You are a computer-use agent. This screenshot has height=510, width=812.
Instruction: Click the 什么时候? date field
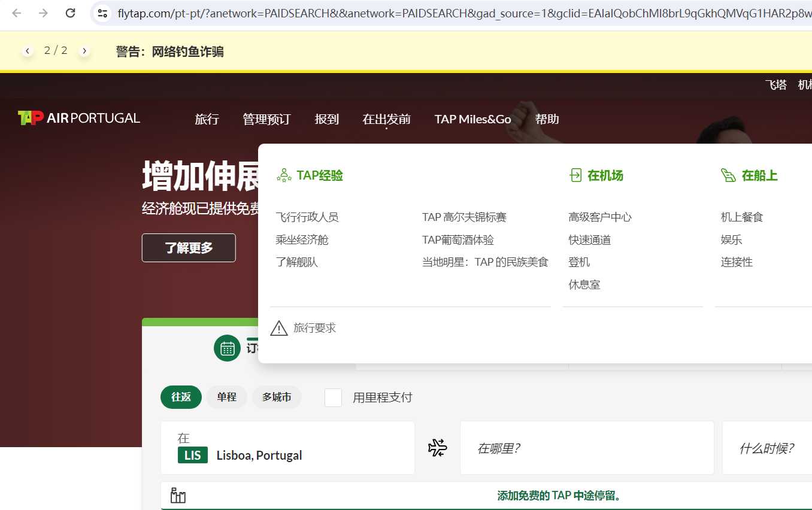click(767, 448)
